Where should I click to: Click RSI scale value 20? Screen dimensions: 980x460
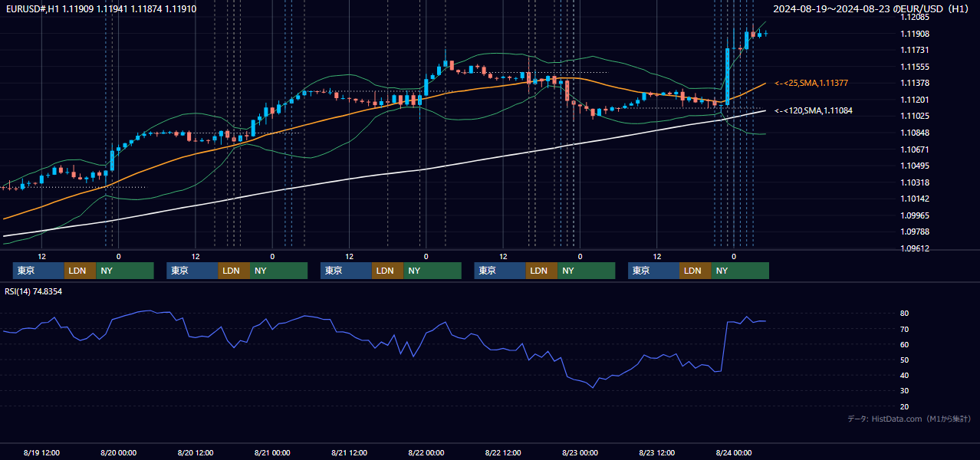[x=905, y=406]
